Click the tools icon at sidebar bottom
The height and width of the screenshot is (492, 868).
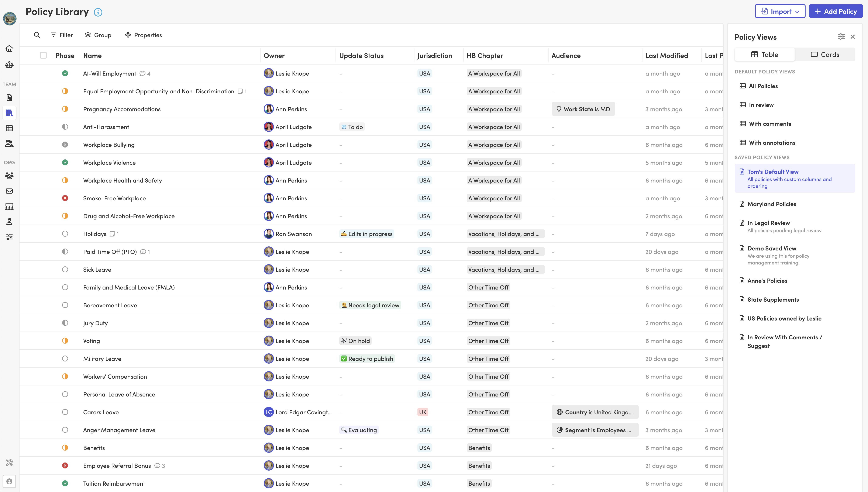[x=10, y=462]
